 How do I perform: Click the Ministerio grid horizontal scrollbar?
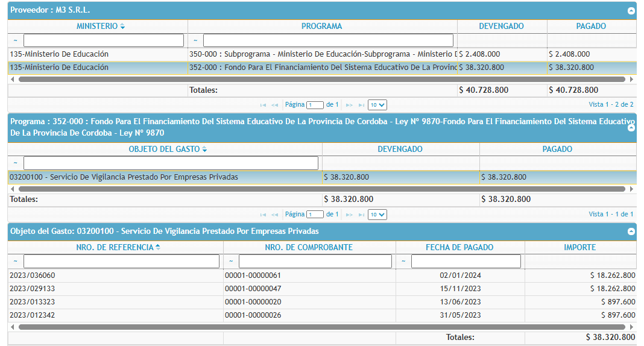click(x=321, y=79)
